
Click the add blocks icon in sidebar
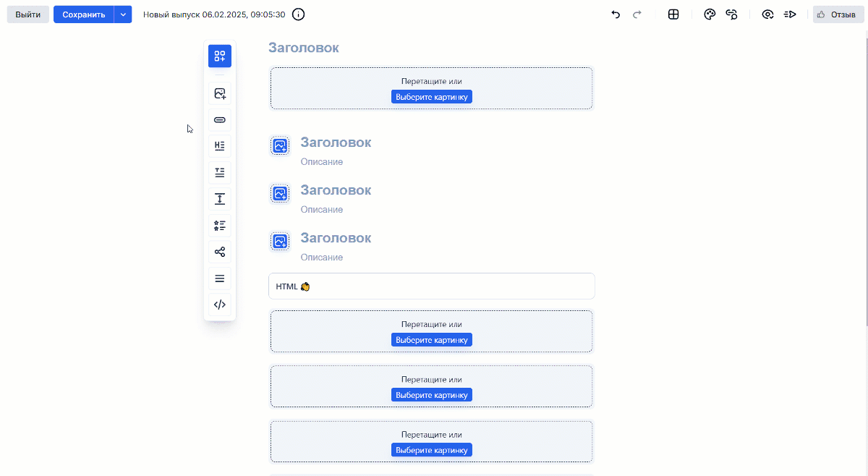pyautogui.click(x=220, y=56)
